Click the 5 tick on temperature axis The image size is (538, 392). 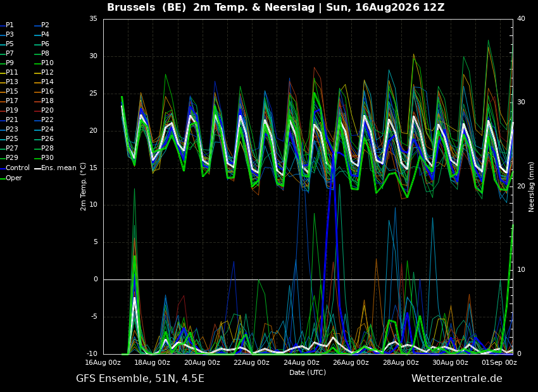click(x=96, y=242)
